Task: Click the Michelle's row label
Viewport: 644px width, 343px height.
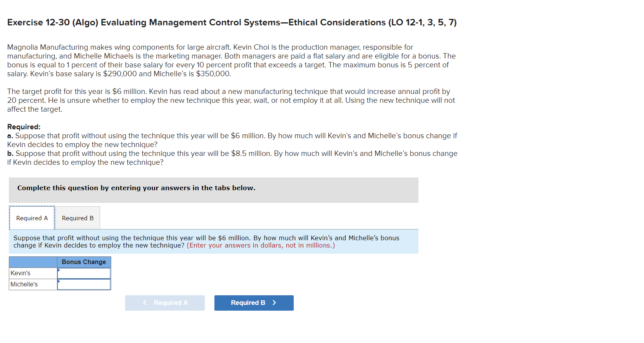Action: pos(24,284)
